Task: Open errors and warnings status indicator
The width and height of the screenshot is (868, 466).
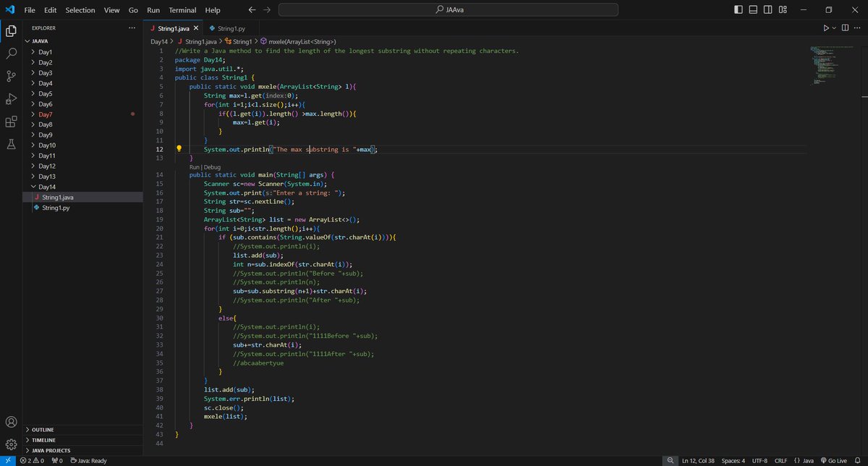Action: click(x=33, y=460)
